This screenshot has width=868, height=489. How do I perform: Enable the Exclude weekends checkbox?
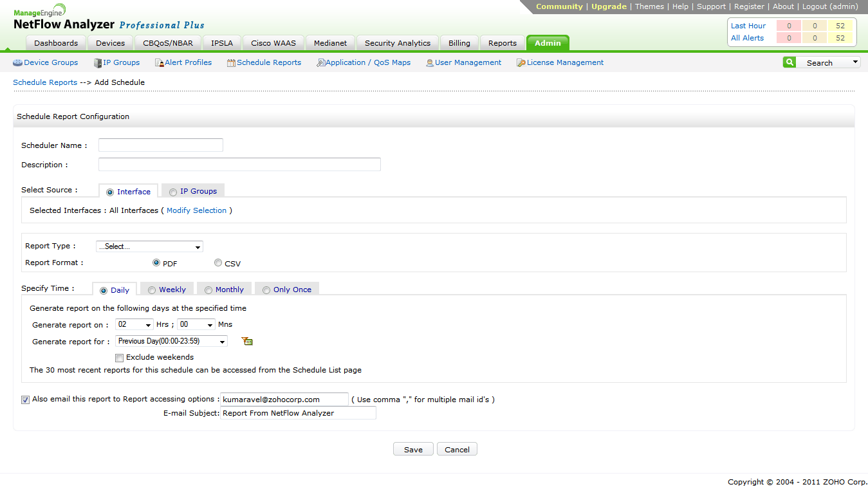tap(119, 358)
